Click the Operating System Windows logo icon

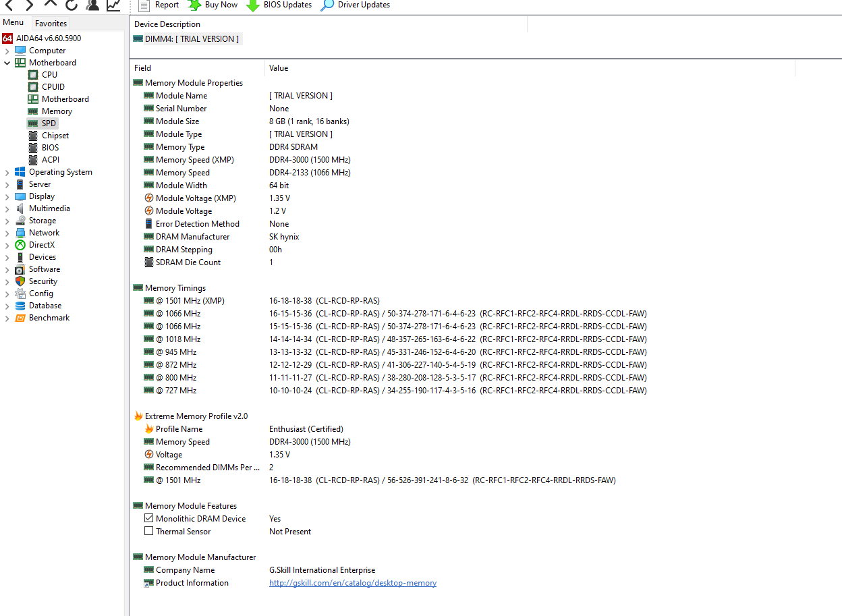tap(20, 172)
